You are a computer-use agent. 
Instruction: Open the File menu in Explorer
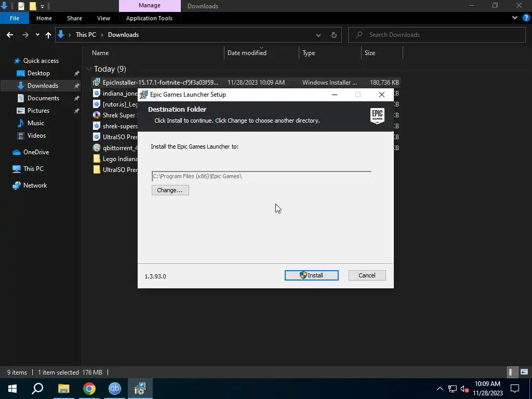click(x=14, y=18)
